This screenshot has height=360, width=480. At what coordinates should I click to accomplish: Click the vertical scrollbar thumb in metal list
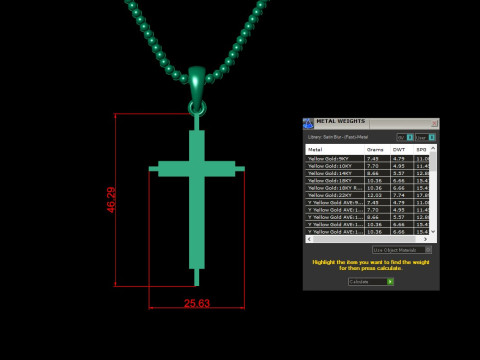(433, 162)
